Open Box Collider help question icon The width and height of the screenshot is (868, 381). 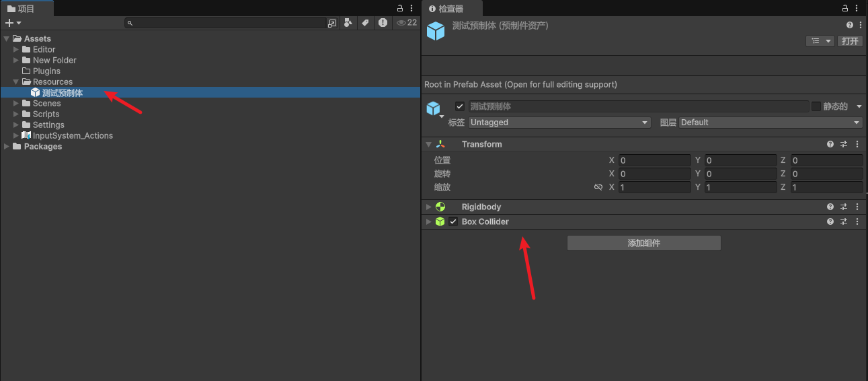[830, 221]
